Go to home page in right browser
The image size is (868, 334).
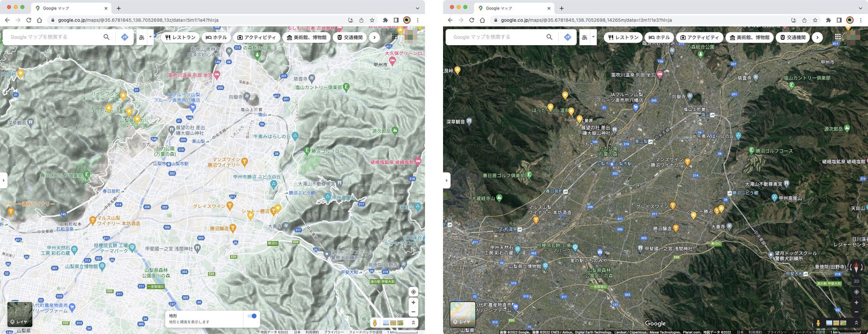point(482,20)
